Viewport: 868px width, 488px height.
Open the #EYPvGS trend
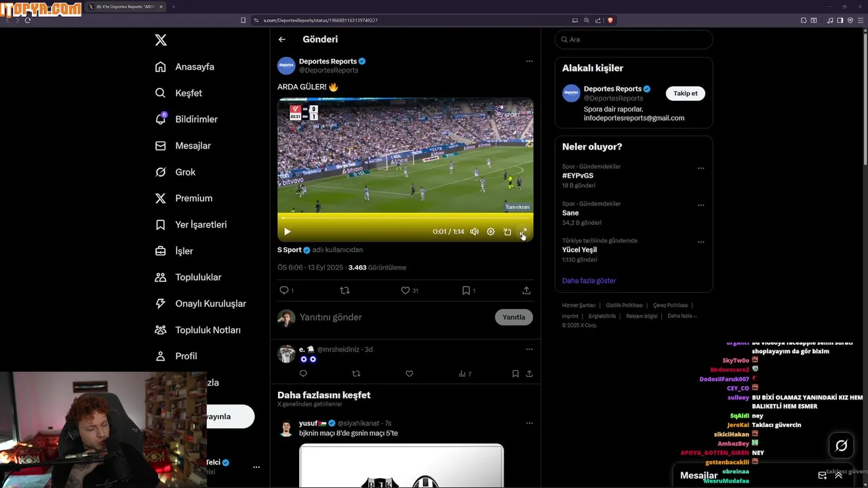point(578,176)
